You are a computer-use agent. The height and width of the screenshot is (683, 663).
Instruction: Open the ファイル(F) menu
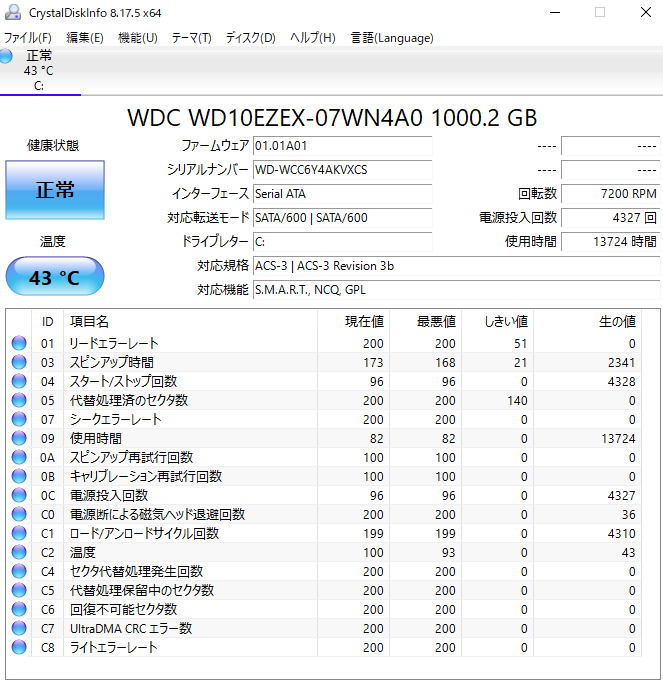click(x=27, y=38)
